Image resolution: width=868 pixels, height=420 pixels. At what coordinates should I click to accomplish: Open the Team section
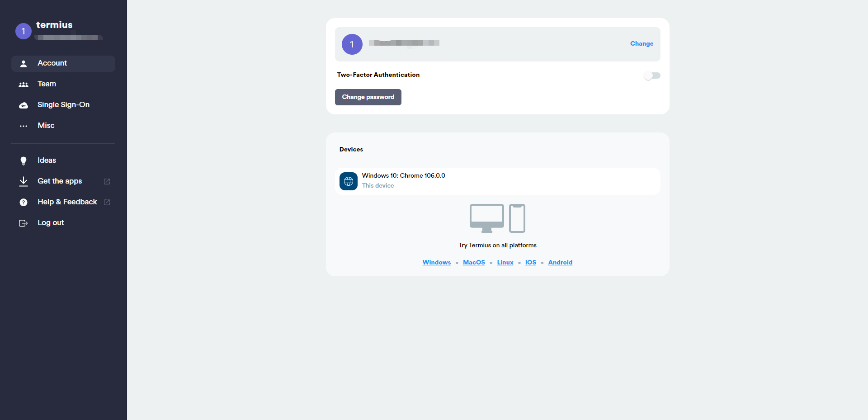point(63,85)
